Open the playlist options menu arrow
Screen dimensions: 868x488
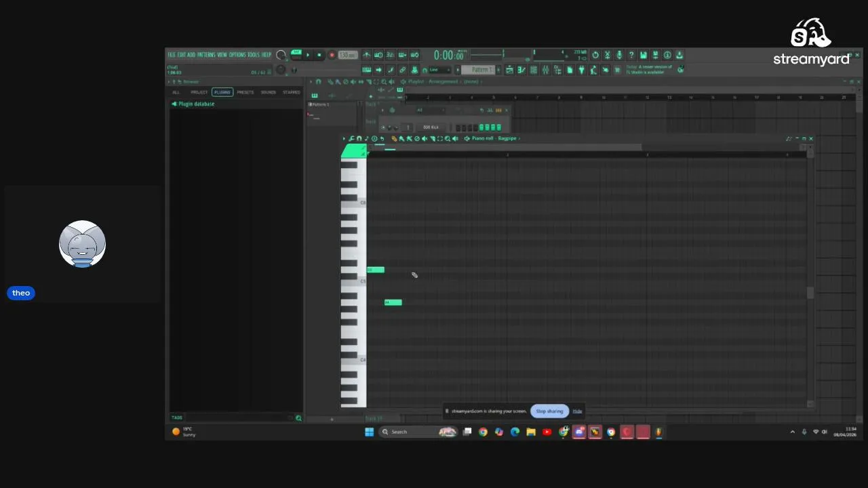(311, 82)
